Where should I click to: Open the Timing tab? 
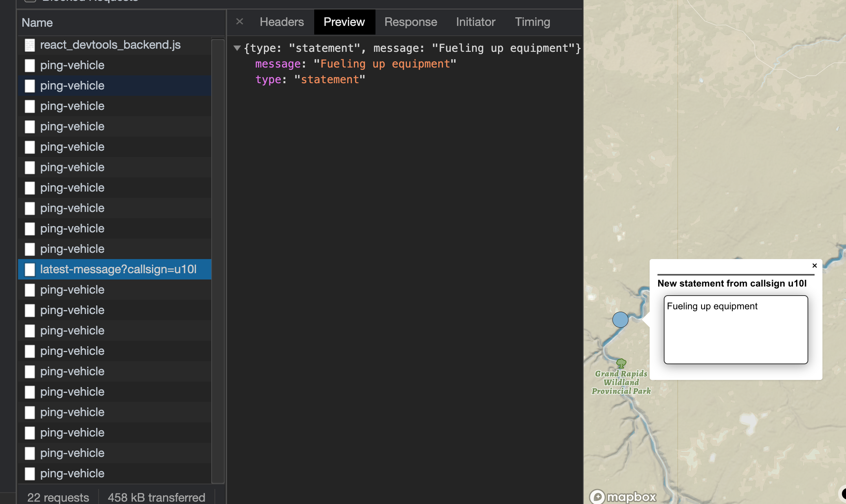coord(532,22)
